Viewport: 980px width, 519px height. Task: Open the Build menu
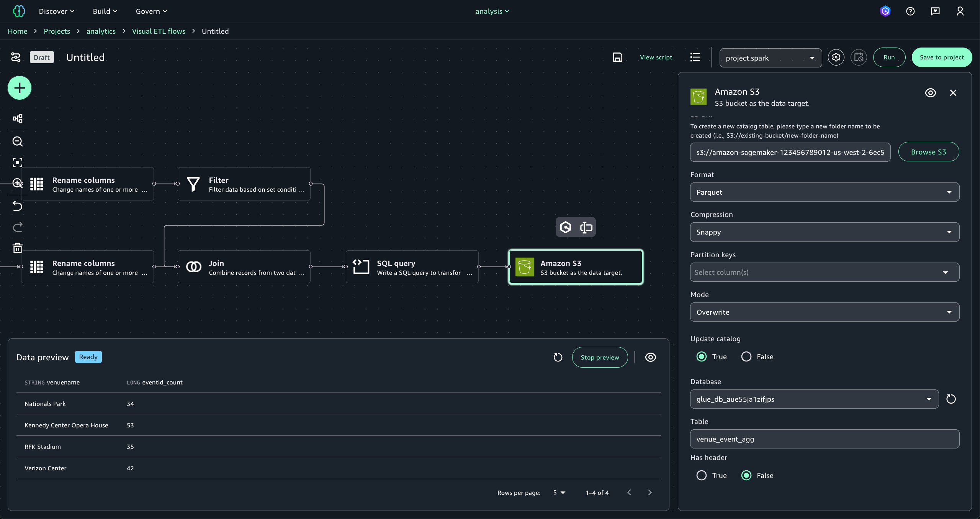[105, 11]
